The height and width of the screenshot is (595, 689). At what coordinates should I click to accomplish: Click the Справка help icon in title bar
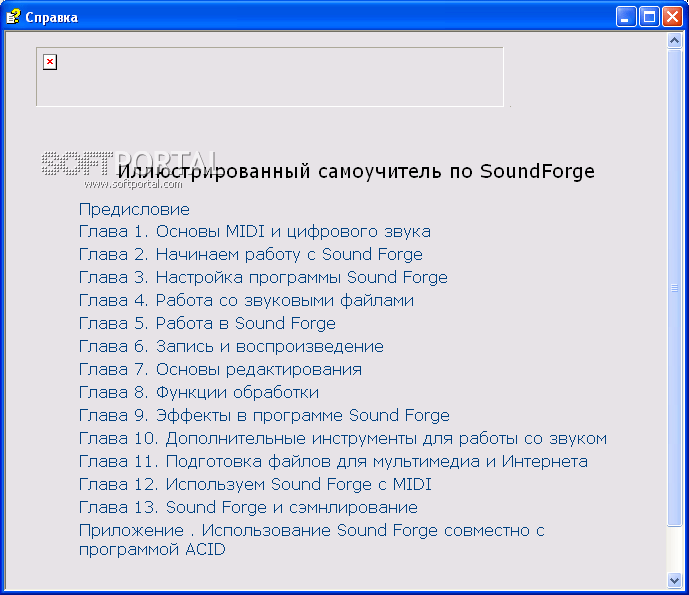[13, 17]
